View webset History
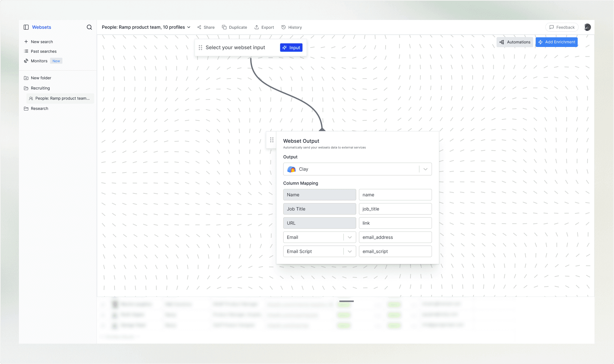The height and width of the screenshot is (364, 614). coord(292,27)
